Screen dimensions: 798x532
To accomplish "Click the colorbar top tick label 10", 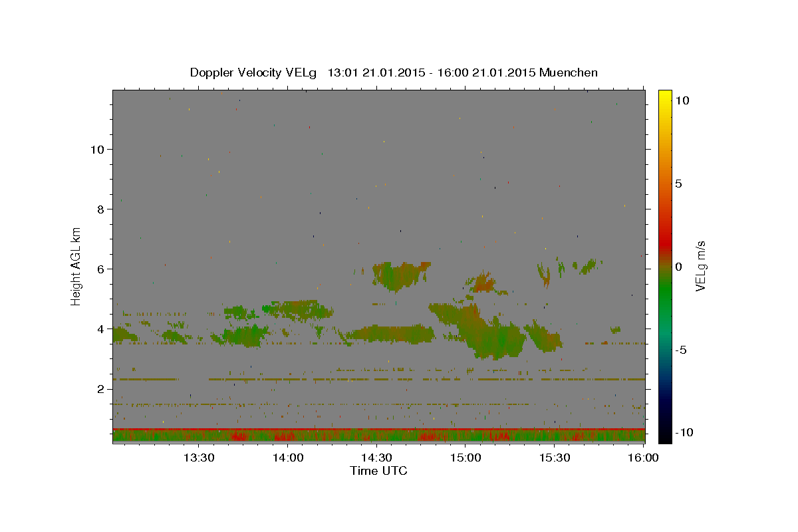I will 682,100.
